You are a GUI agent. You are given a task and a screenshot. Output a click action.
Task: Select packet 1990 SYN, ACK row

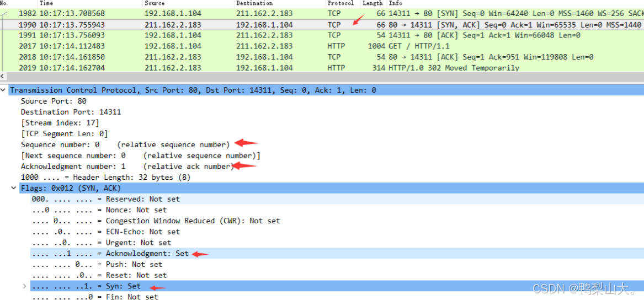[x=322, y=24]
